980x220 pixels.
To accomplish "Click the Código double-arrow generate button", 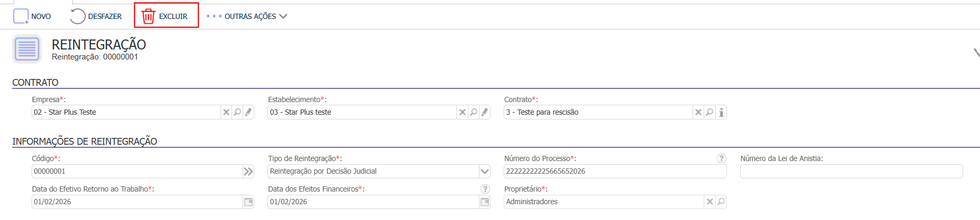I will coord(248,171).
